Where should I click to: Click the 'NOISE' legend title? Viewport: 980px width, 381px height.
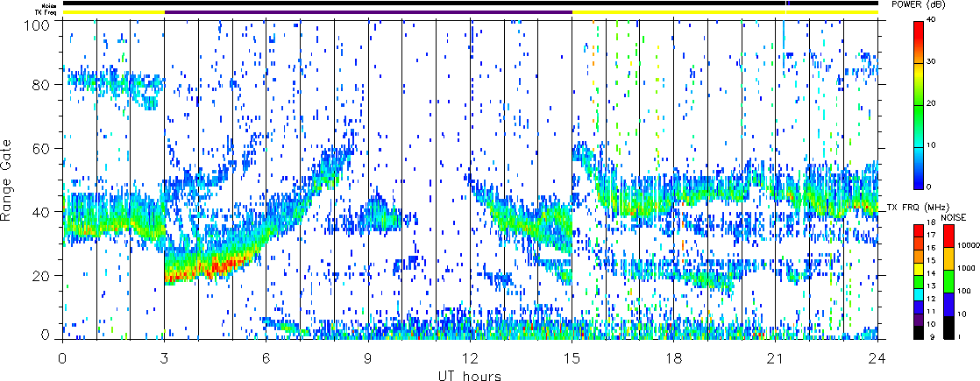953,216
